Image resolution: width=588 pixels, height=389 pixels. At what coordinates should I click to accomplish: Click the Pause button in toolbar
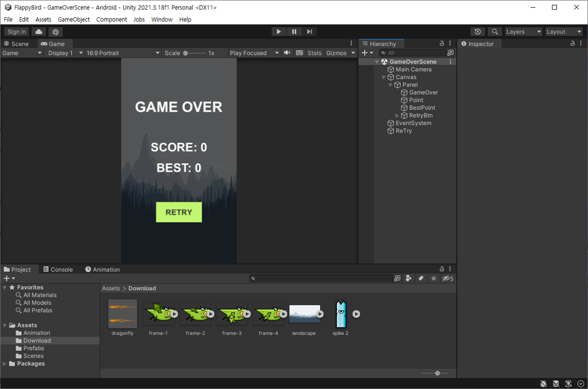pyautogui.click(x=294, y=32)
